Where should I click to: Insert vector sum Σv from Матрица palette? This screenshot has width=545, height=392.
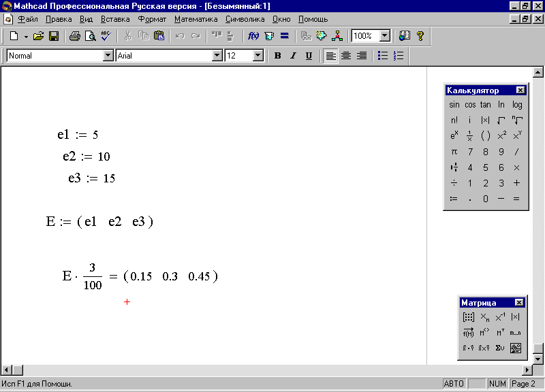(x=500, y=348)
